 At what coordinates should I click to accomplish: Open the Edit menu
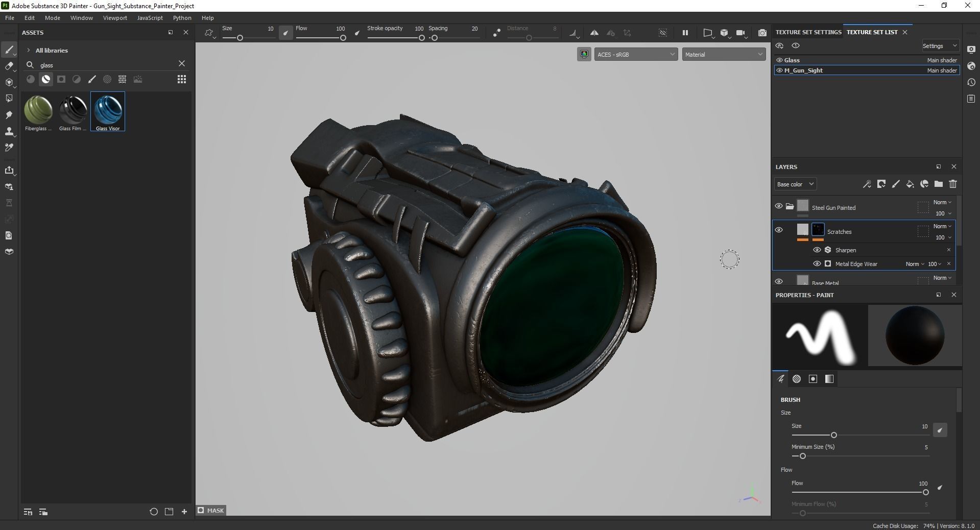pos(30,18)
